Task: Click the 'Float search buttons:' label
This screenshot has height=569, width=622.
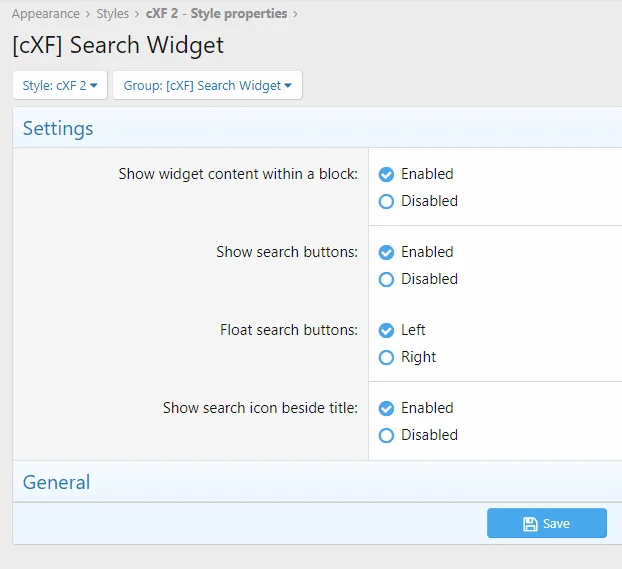Action: tap(289, 330)
